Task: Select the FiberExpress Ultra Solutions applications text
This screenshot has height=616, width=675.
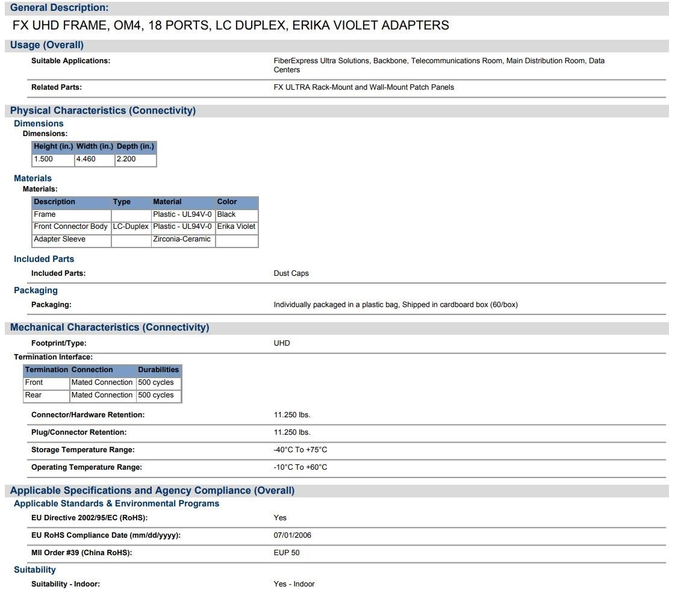Action: click(x=439, y=66)
